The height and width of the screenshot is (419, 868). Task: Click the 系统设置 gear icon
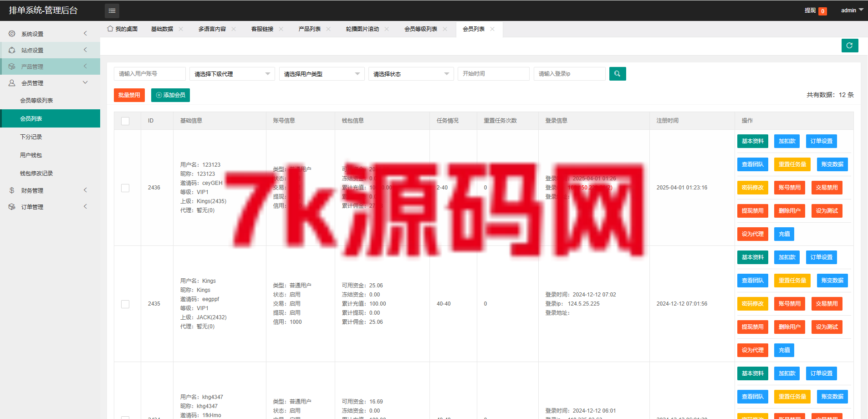(x=12, y=34)
